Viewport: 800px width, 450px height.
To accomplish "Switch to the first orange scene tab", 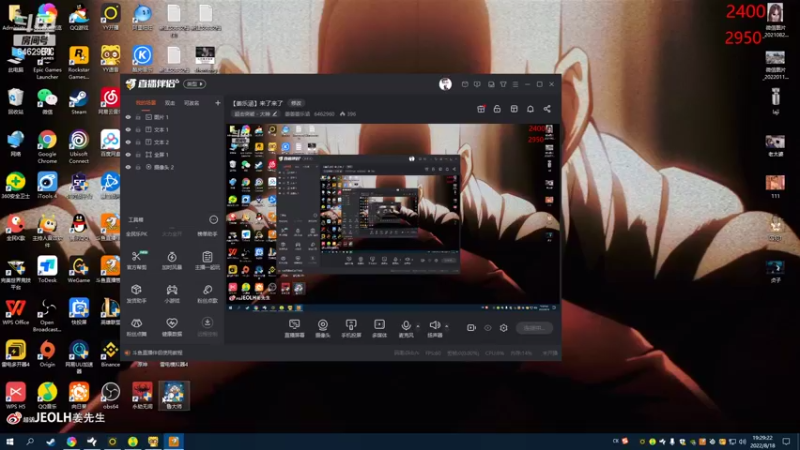I will point(145,103).
